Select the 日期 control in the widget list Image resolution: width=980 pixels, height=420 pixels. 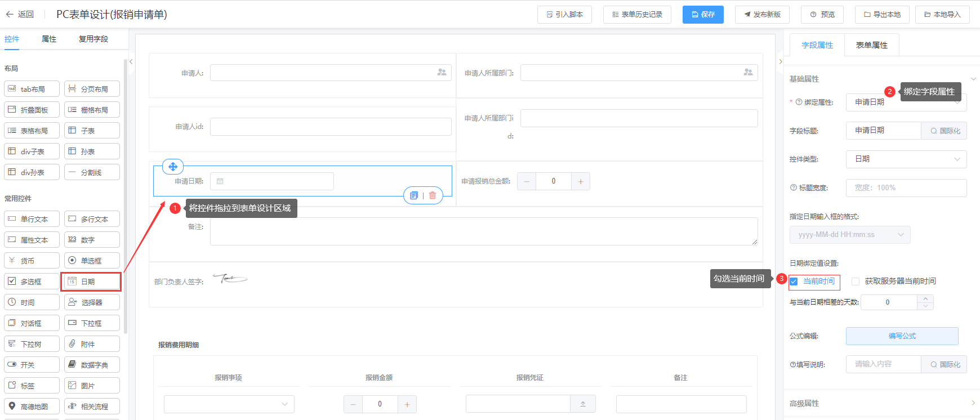[92, 282]
